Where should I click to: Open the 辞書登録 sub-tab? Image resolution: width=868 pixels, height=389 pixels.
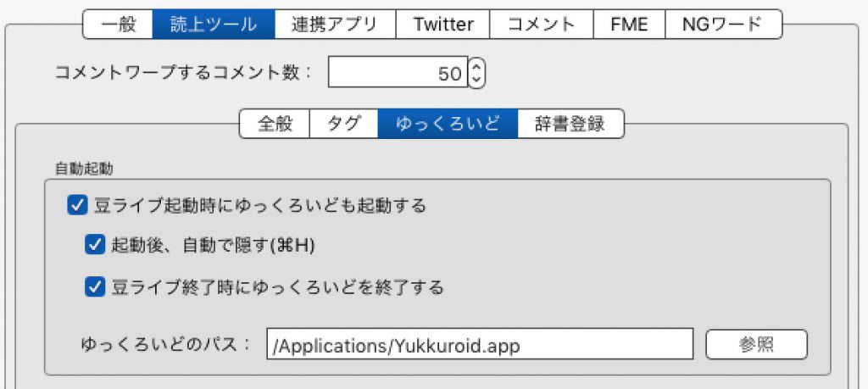point(570,124)
